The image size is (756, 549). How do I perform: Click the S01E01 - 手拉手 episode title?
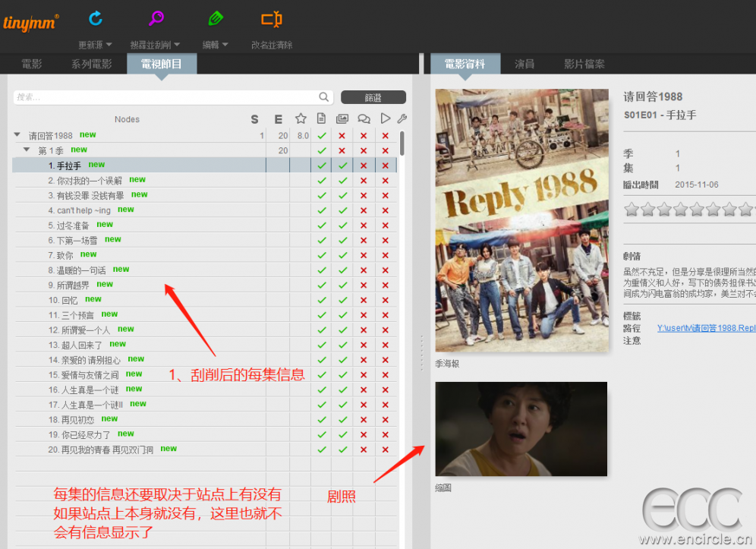[660, 115]
